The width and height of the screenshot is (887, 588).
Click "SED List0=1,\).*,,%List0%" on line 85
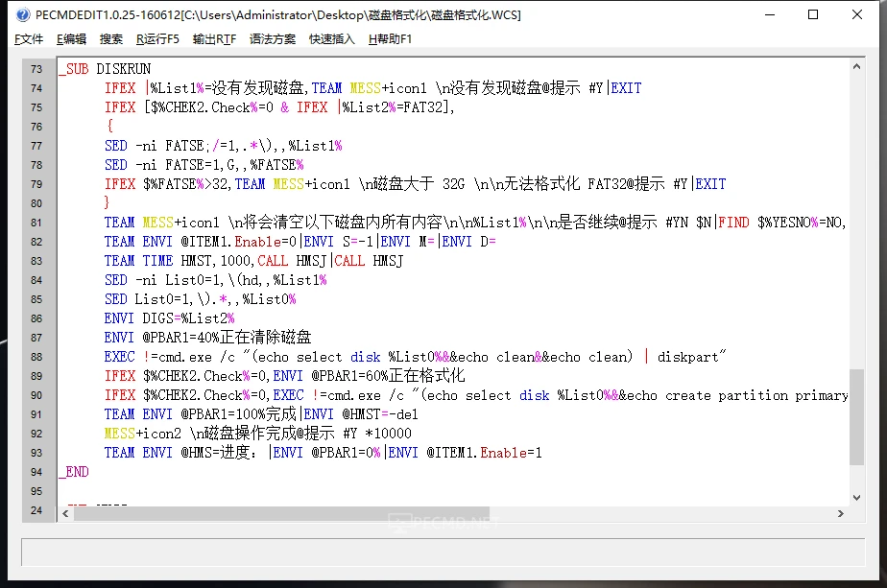[201, 299]
